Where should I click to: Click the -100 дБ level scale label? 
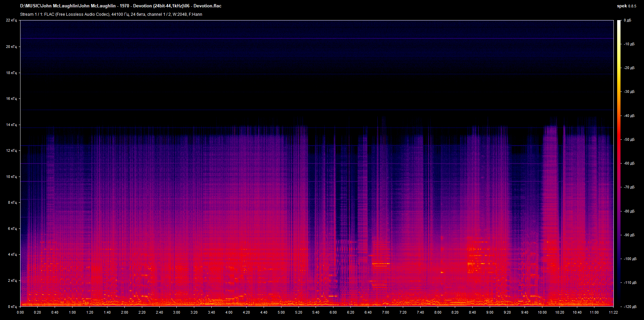pyautogui.click(x=630, y=259)
